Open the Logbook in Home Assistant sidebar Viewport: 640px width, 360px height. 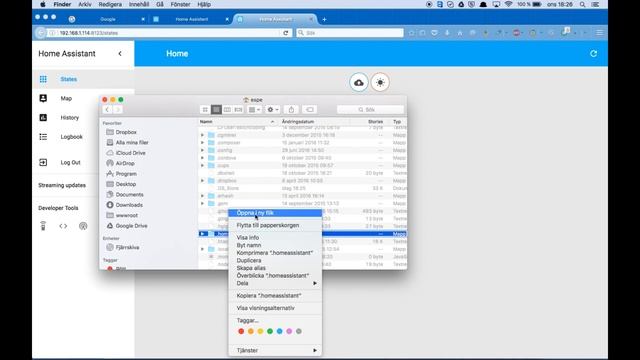pyautogui.click(x=71, y=137)
